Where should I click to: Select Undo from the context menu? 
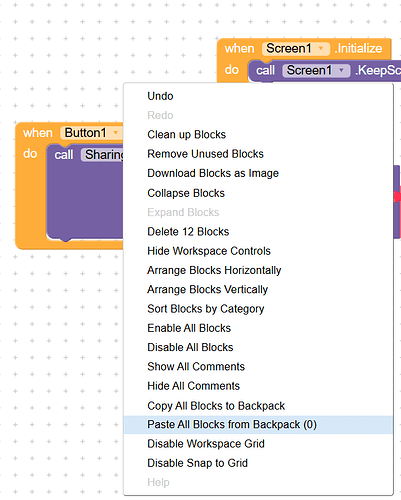click(x=258, y=96)
